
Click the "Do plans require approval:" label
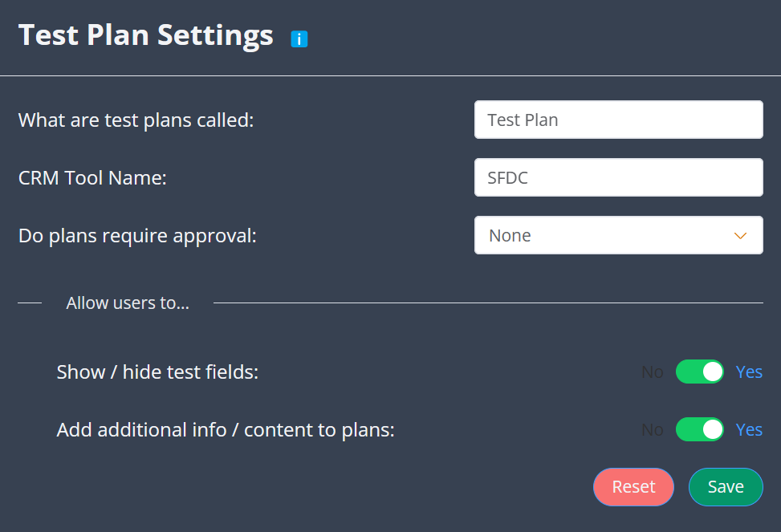[x=137, y=236]
